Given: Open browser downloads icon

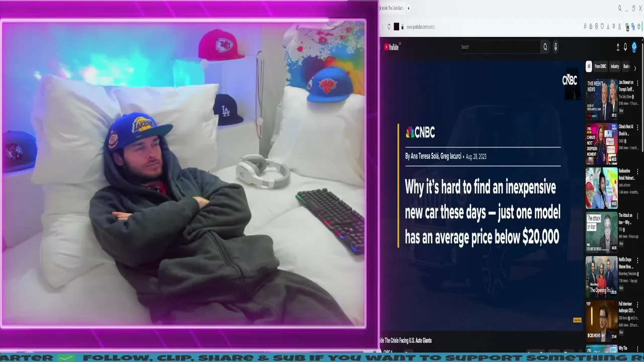Looking at the screenshot, I should click(608, 26).
